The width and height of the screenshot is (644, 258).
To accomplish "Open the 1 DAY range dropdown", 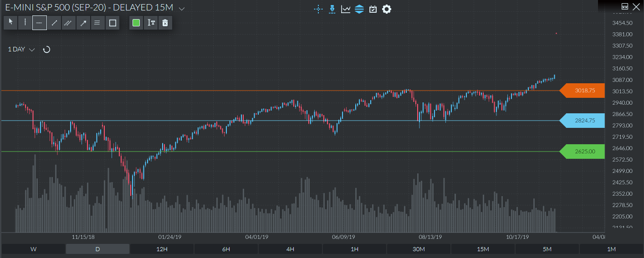I will 21,50.
